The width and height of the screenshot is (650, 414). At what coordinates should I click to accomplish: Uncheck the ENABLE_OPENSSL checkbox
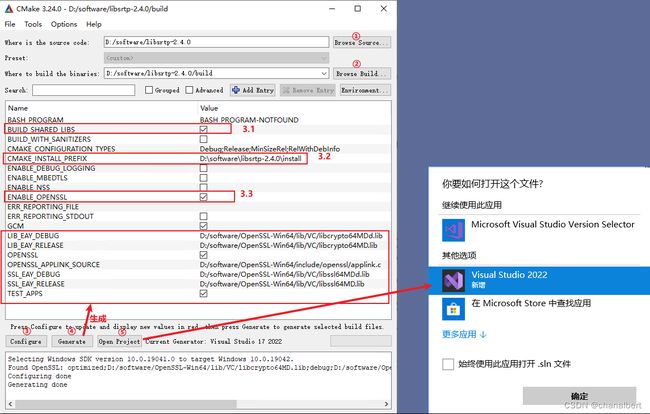(x=204, y=197)
